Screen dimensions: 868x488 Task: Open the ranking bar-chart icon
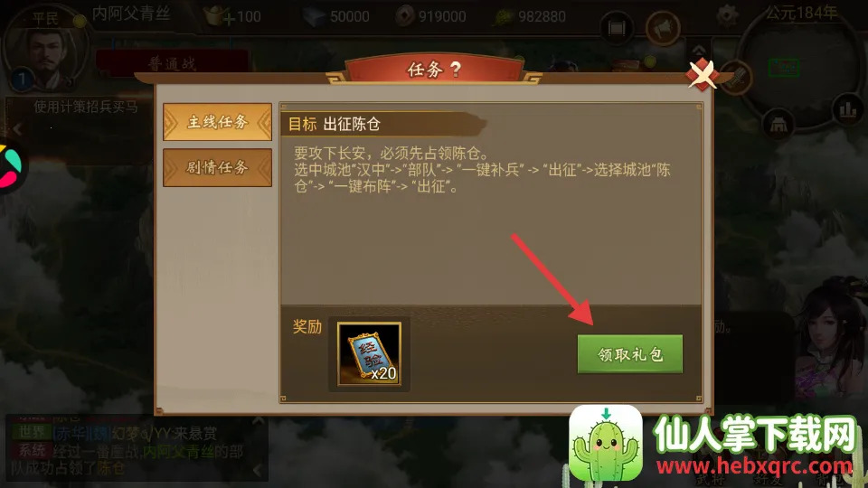coord(847,108)
